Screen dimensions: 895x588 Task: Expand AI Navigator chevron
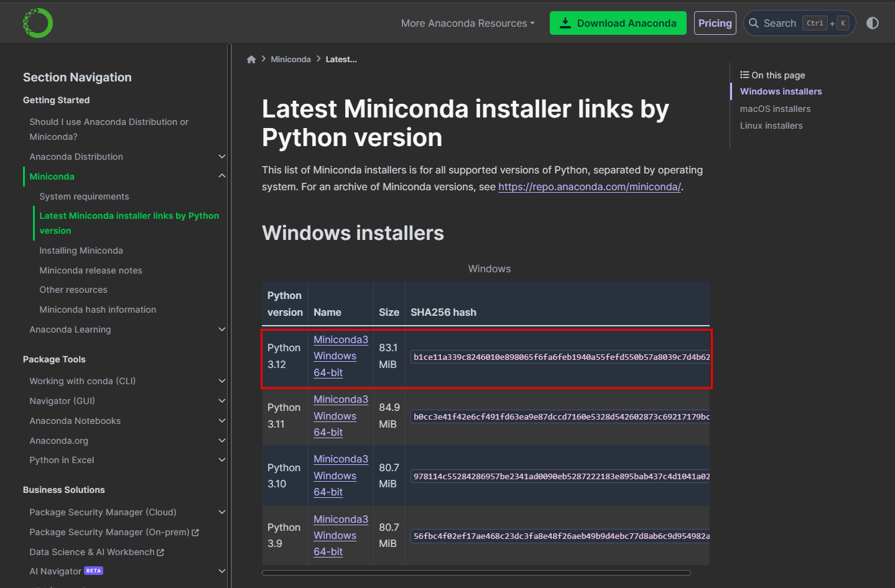[x=222, y=571]
